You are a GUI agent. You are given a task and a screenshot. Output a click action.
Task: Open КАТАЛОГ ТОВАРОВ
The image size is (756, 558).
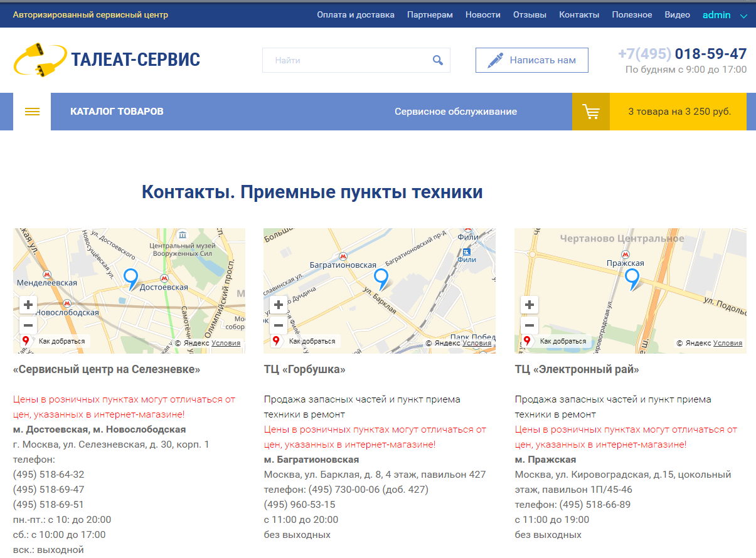tap(117, 112)
